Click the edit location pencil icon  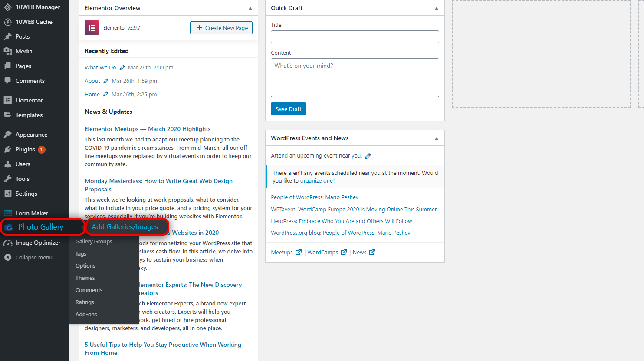368,156
